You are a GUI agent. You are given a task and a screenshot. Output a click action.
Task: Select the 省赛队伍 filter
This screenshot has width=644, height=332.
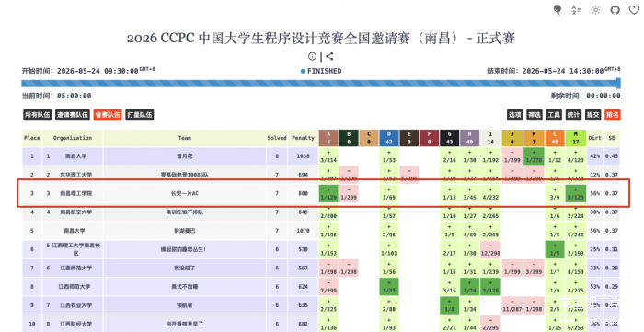tap(108, 115)
